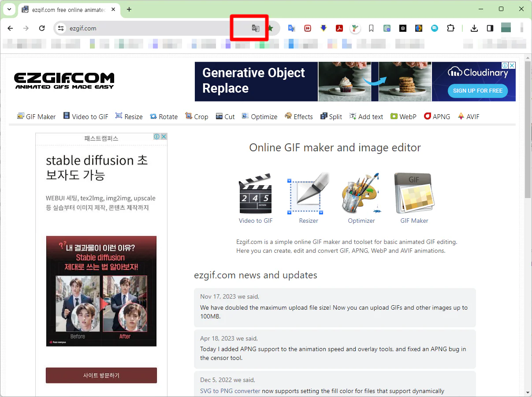Open a new browser tab
Screen dimensions: 532x397
coord(129,9)
